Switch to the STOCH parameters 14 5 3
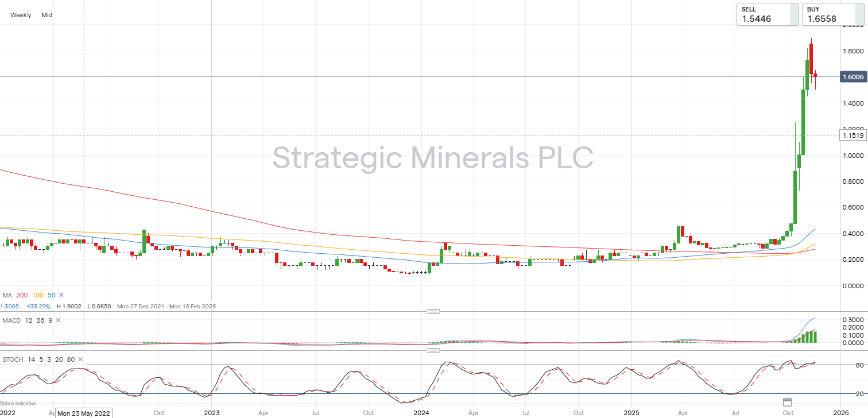The height and width of the screenshot is (418, 868). tap(40, 358)
